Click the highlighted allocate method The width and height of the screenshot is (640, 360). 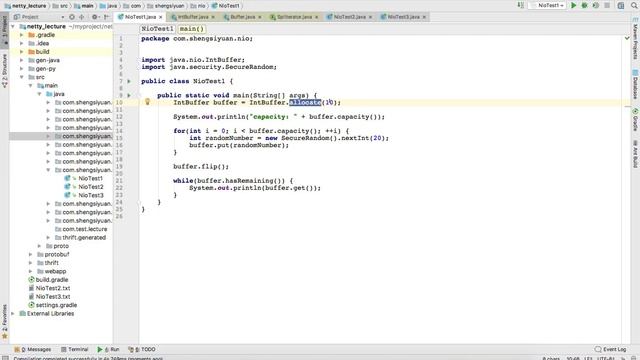(x=305, y=102)
